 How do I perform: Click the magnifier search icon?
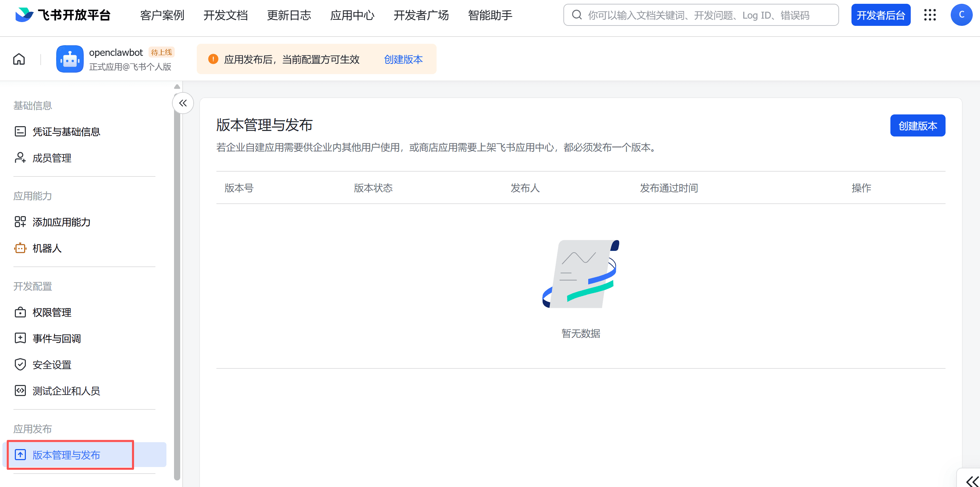(x=577, y=15)
